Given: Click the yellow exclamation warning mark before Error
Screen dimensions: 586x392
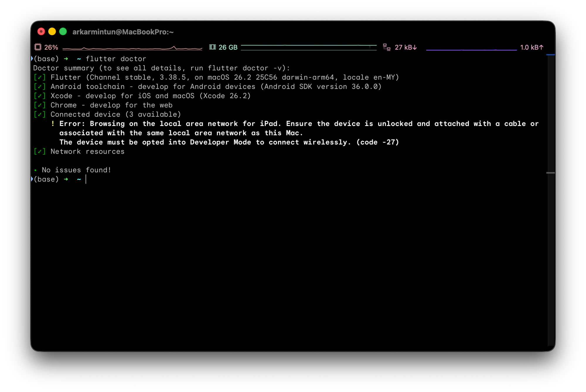Looking at the screenshot, I should point(53,124).
